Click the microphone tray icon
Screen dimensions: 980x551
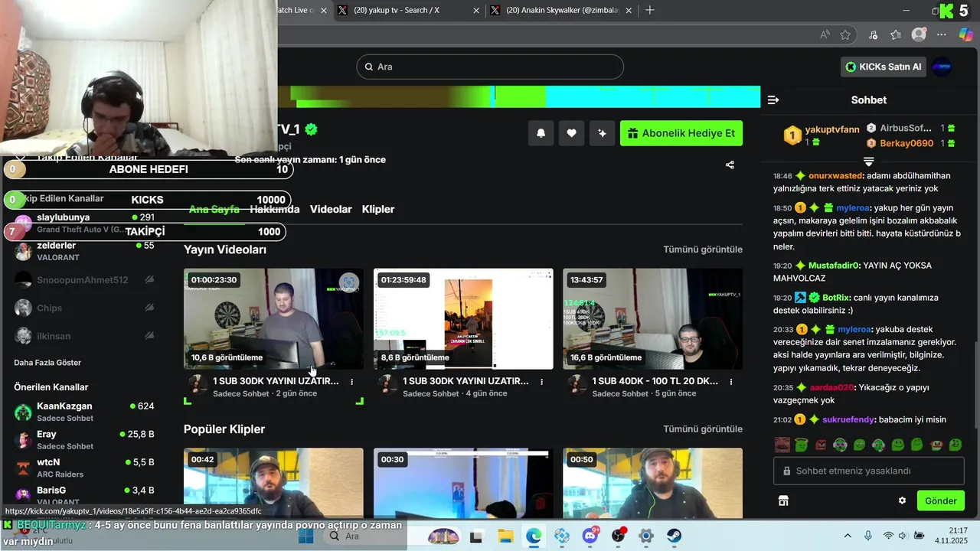[867, 536]
